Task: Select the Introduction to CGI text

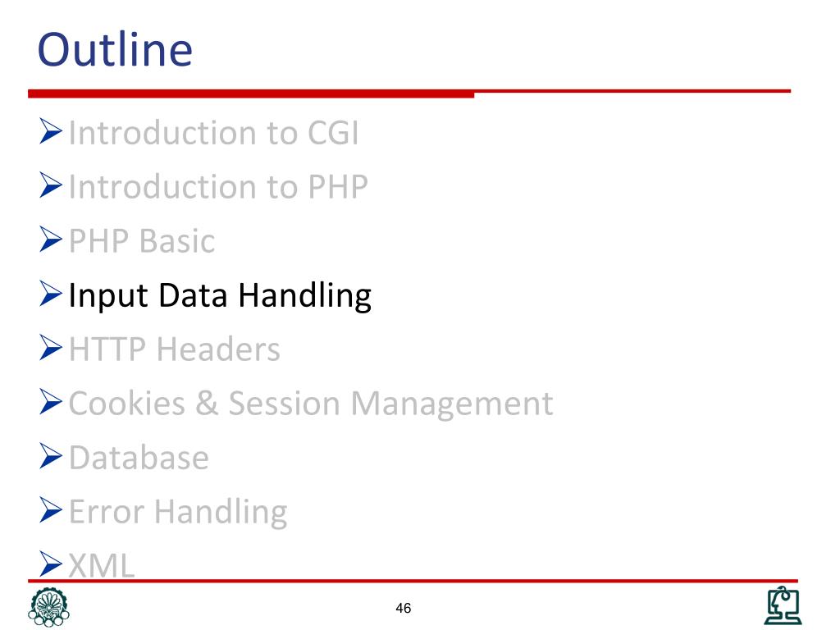Action: (214, 132)
